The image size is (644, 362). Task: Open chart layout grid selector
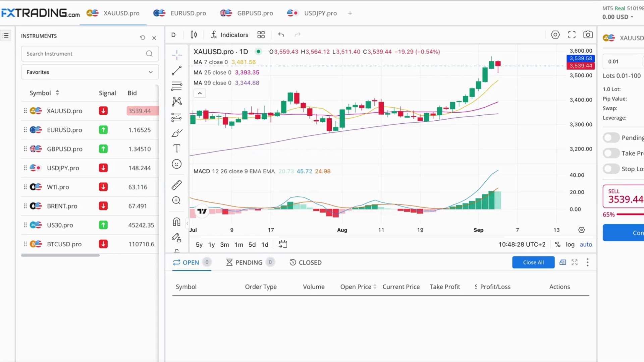261,35
